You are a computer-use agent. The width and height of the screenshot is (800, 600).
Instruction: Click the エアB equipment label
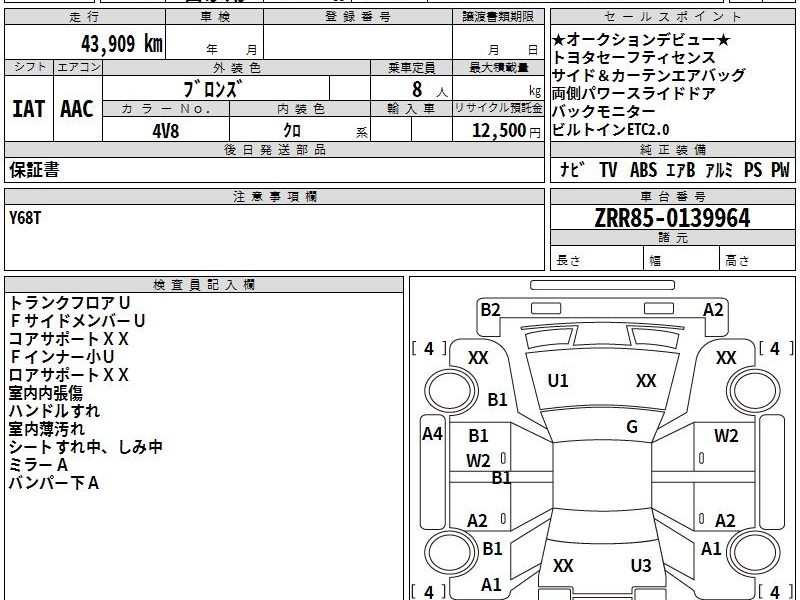pos(681,169)
